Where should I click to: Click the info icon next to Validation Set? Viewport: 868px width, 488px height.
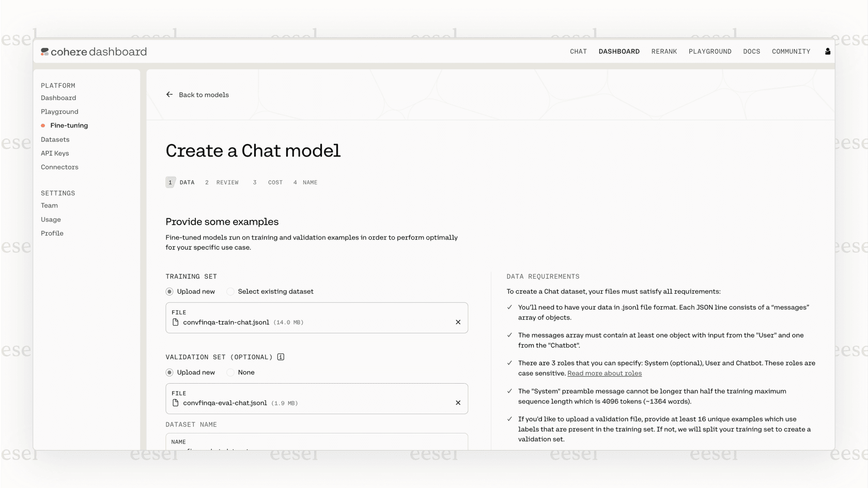click(x=281, y=356)
